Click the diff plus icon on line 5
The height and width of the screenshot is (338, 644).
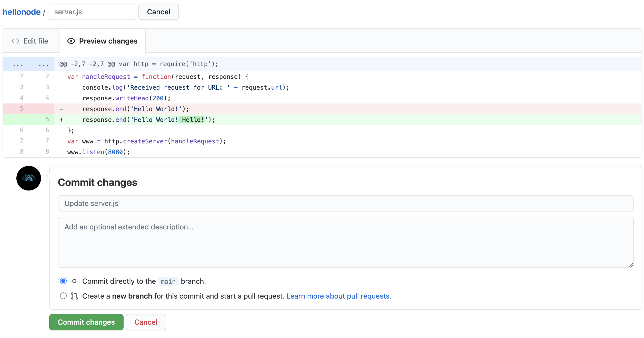coord(61,120)
